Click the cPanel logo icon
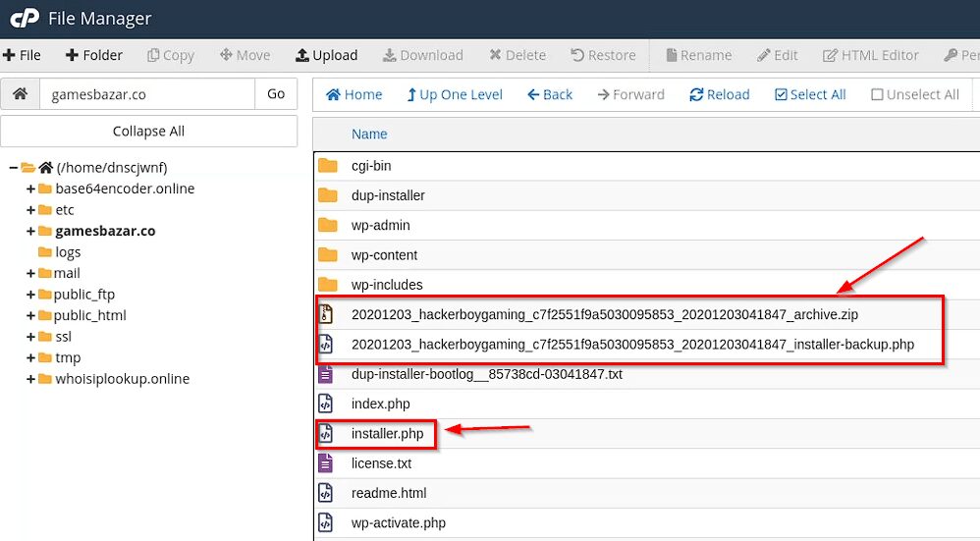980x541 pixels. click(x=25, y=18)
